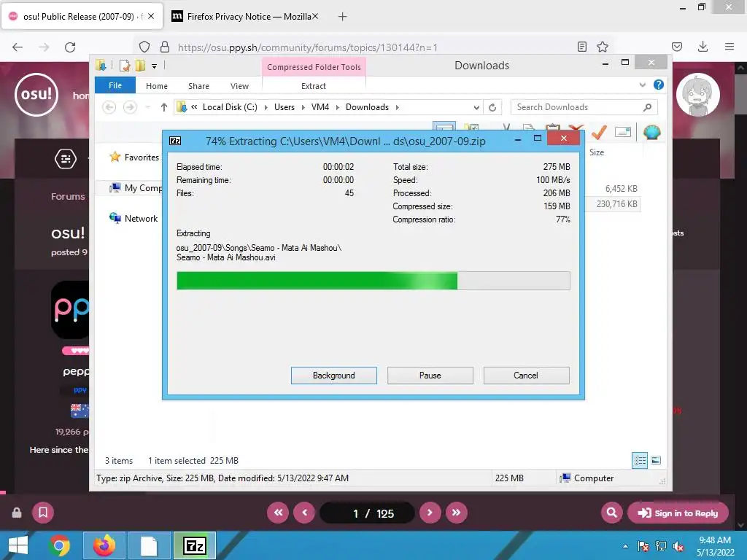Switch to large icons view
The image size is (747, 560).
[656, 460]
